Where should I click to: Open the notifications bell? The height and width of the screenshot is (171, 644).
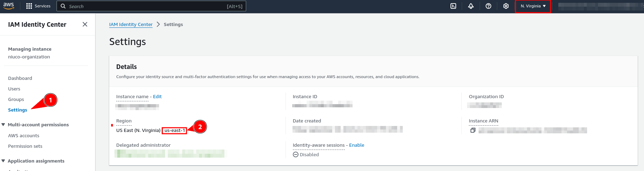[471, 6]
